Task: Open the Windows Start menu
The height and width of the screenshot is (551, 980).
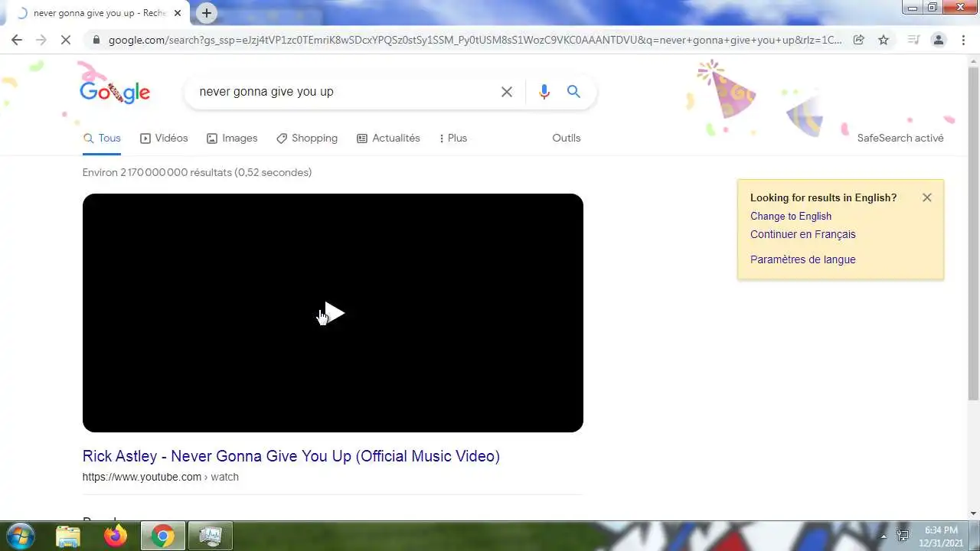Action: (19, 536)
